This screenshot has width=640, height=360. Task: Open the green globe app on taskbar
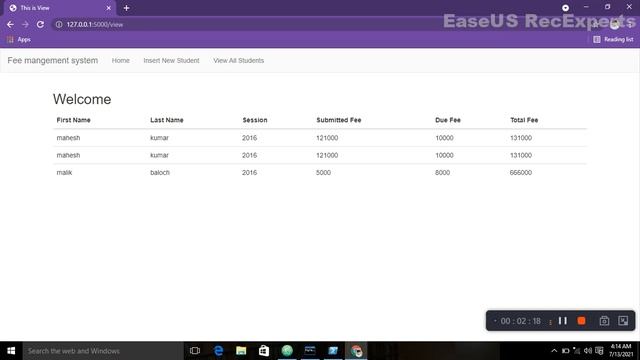click(287, 351)
